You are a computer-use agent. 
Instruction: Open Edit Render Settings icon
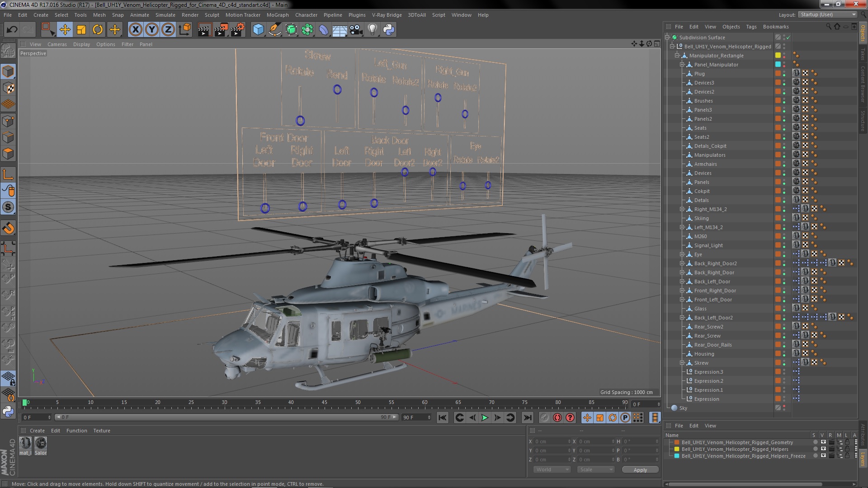(237, 30)
